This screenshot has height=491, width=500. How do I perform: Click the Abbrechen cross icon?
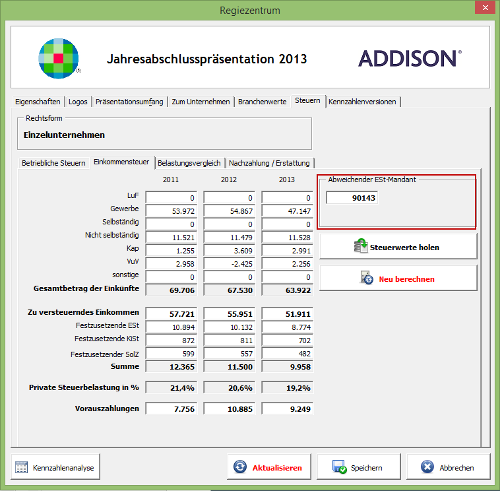[x=427, y=467]
